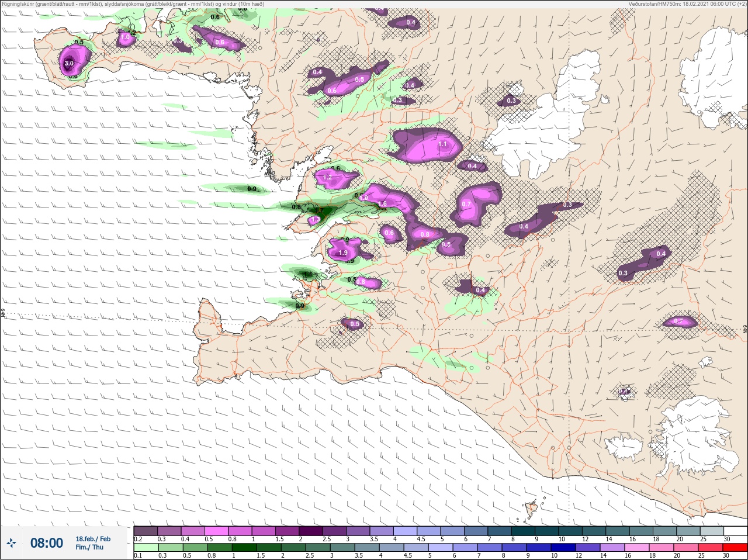The width and height of the screenshot is (748, 560).
Task: Pick upper legend grey swatch at 20
Action: (688, 531)
